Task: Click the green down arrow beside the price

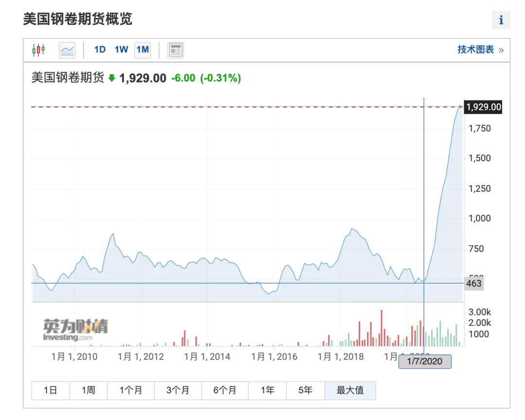Action: coord(112,78)
